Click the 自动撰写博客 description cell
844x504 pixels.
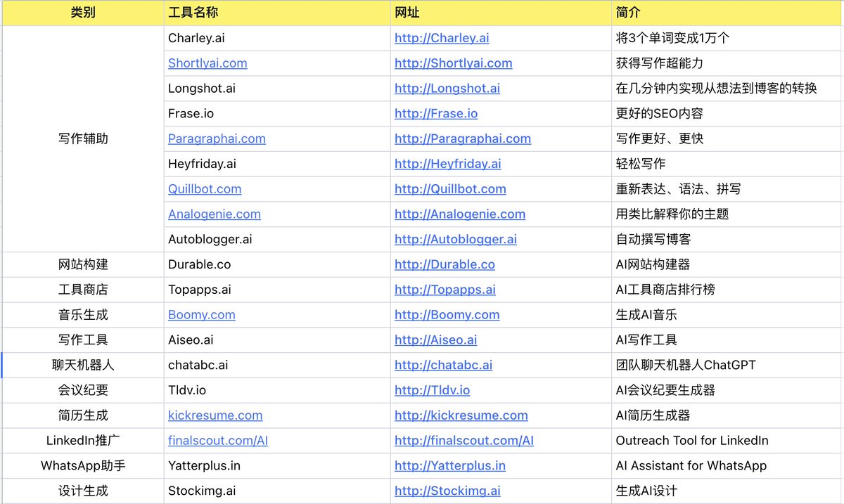pos(727,239)
